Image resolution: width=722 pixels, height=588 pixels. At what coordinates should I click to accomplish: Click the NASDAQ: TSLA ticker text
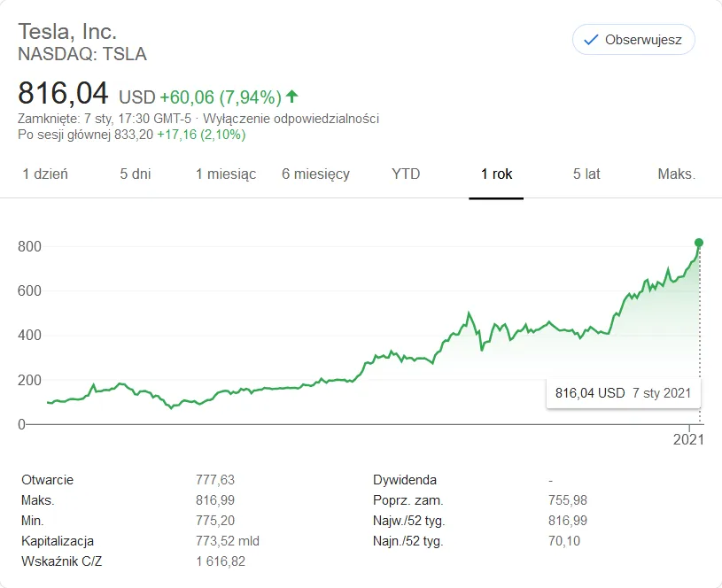coord(82,54)
